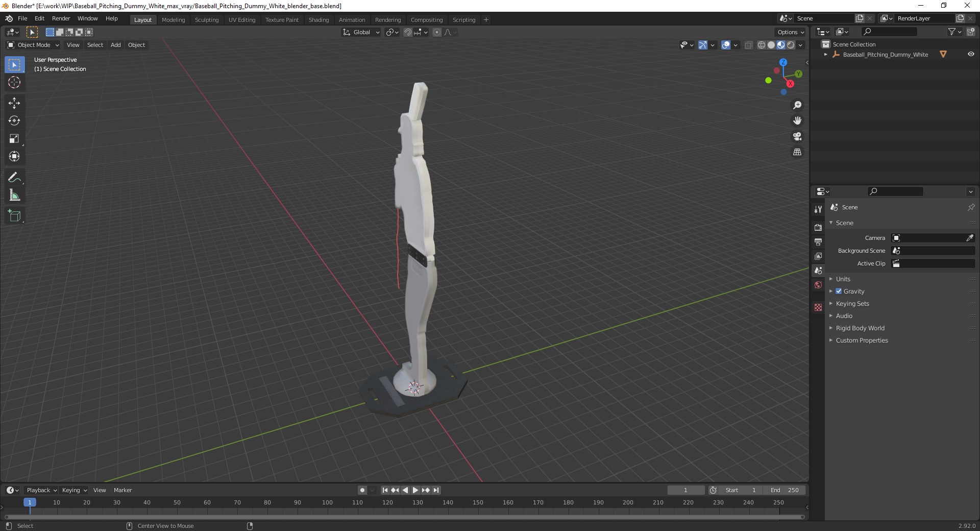Image resolution: width=980 pixels, height=531 pixels.
Task: Open the viewport Add menu
Action: [116, 45]
